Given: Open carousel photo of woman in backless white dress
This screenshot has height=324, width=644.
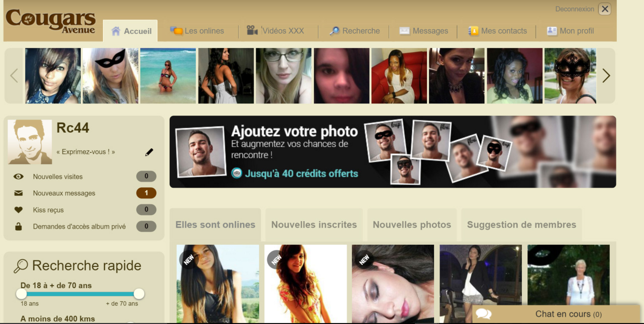Looking at the screenshot, I should pyautogui.click(x=226, y=76).
